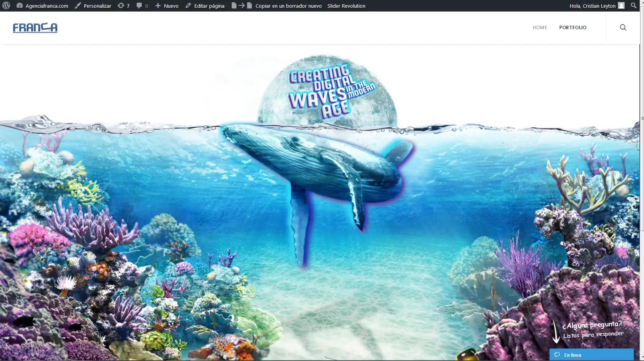Click the humpback whale image
Screen dimensions: 644x361
click(316, 169)
